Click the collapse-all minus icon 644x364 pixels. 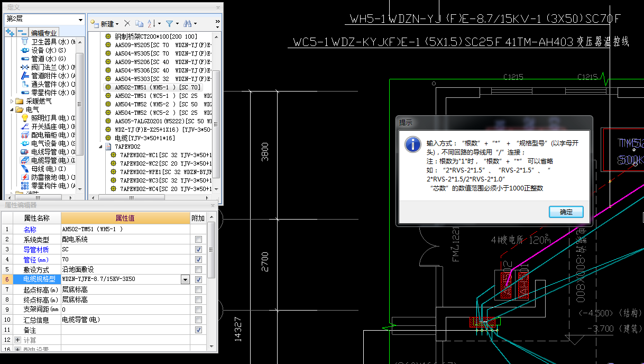[22, 33]
